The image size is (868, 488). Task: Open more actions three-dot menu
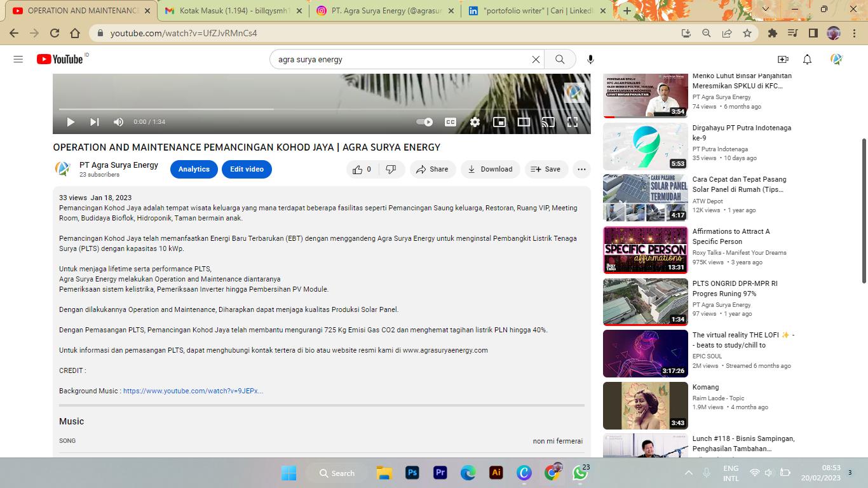point(581,169)
